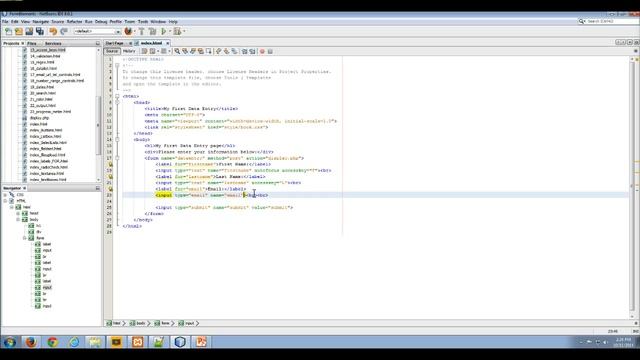This screenshot has width=640, height=360.
Task: Minimize the Projects panel with its corner icon
Action: tap(98, 43)
